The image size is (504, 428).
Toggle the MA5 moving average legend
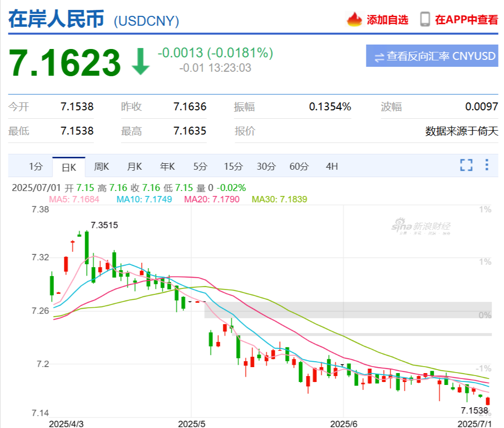click(x=74, y=199)
